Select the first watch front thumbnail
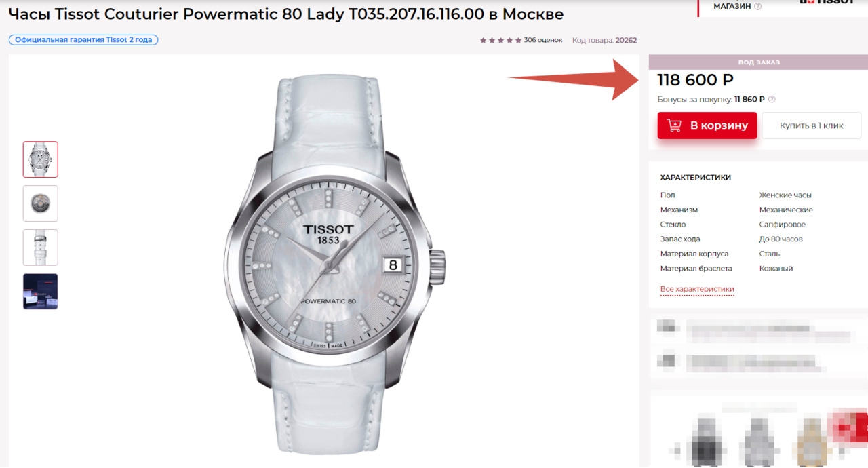The width and height of the screenshot is (868, 468). point(41,159)
